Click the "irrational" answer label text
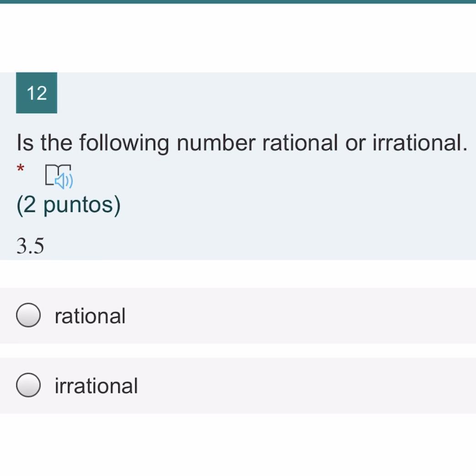 coord(96,385)
